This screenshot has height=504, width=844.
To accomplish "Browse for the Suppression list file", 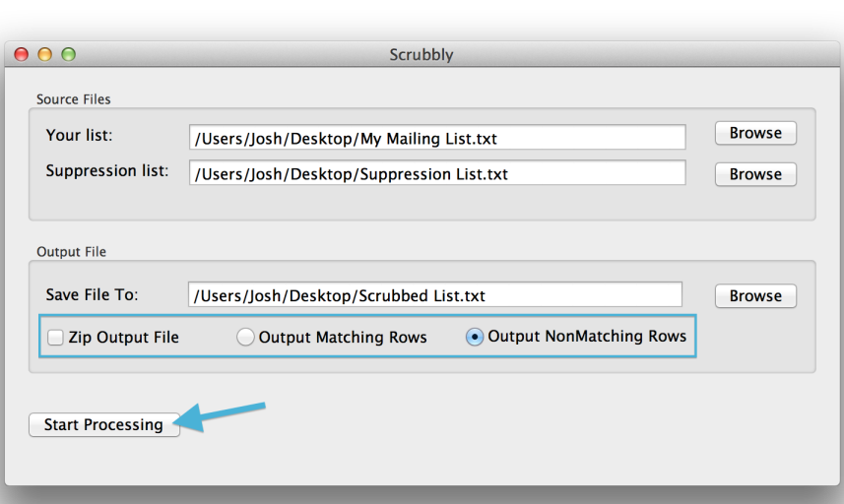I will 755,174.
